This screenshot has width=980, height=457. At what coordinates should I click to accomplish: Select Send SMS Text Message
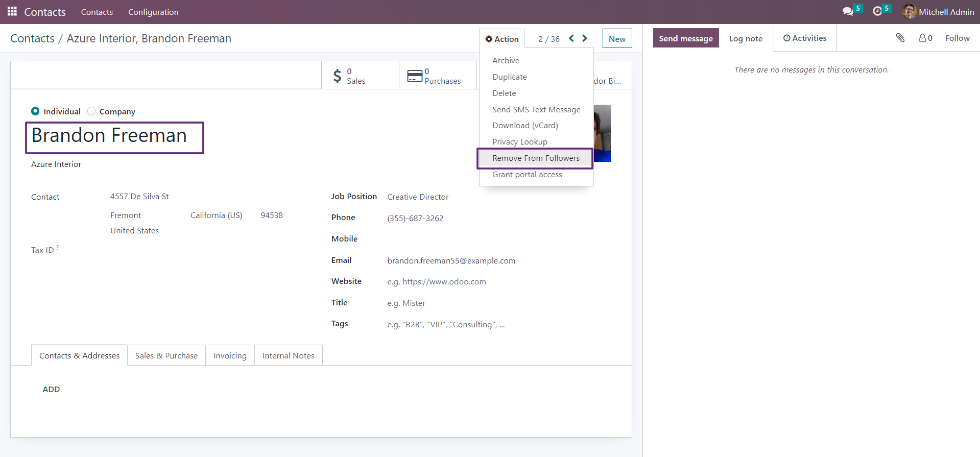536,109
